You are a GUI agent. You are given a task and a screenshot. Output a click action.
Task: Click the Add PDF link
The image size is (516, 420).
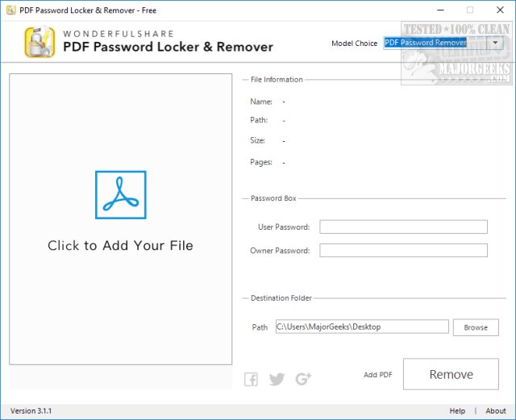[x=378, y=375]
